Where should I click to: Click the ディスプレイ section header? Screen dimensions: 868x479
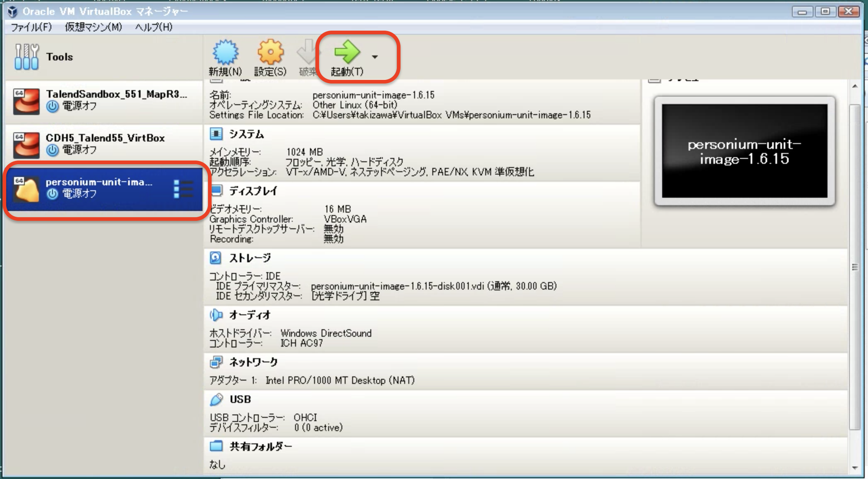[x=253, y=191]
